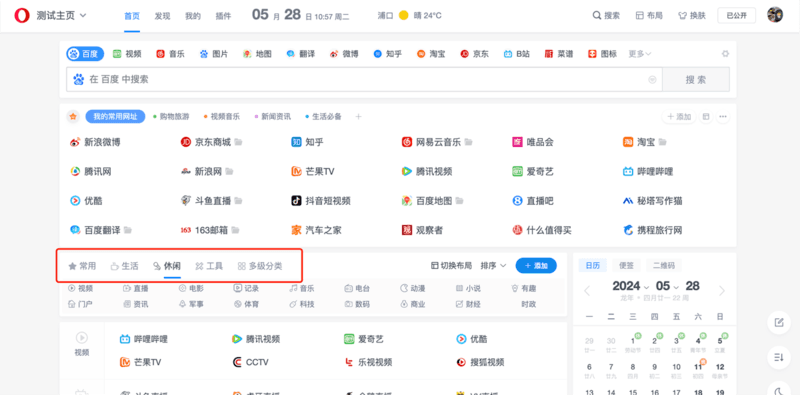Click the edit note floating icon
Image resolution: width=800 pixels, height=395 pixels.
tap(779, 323)
